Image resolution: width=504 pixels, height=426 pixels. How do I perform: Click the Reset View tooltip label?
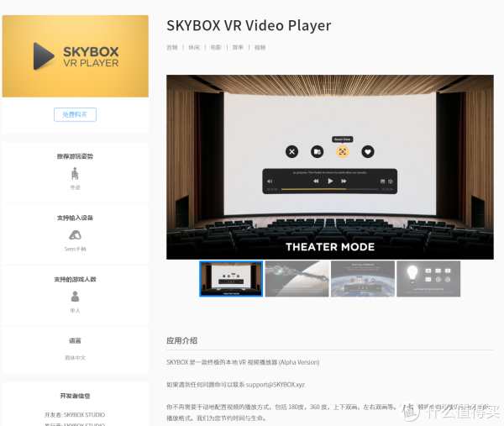(x=343, y=139)
